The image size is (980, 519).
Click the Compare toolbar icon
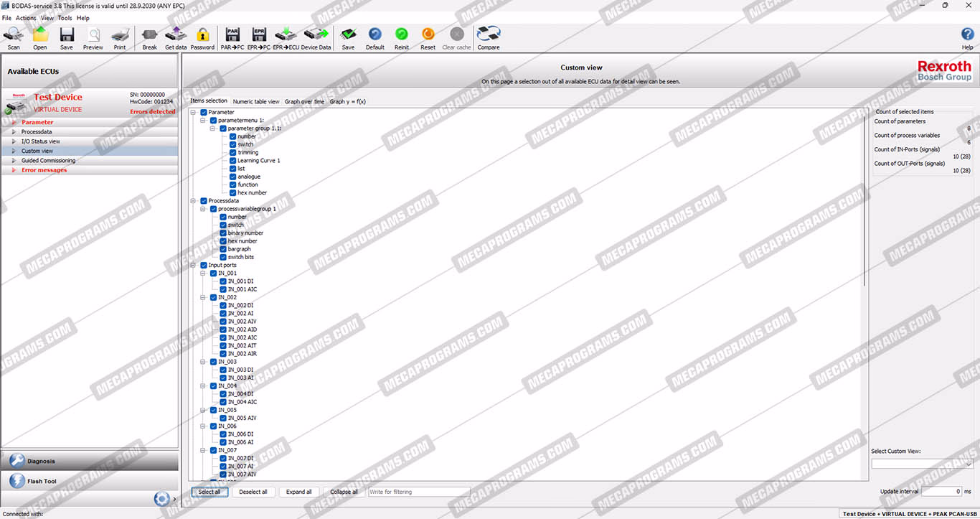[489, 37]
